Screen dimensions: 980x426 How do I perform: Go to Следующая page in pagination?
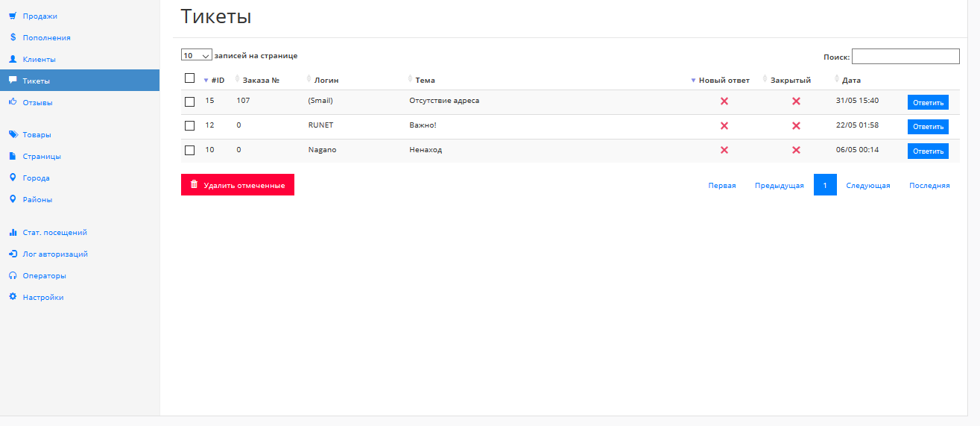[x=868, y=186]
